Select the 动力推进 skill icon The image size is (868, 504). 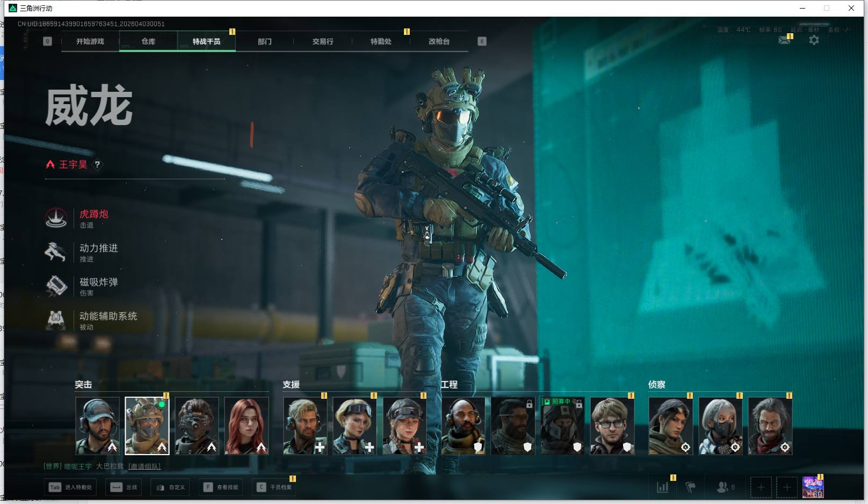pos(56,252)
